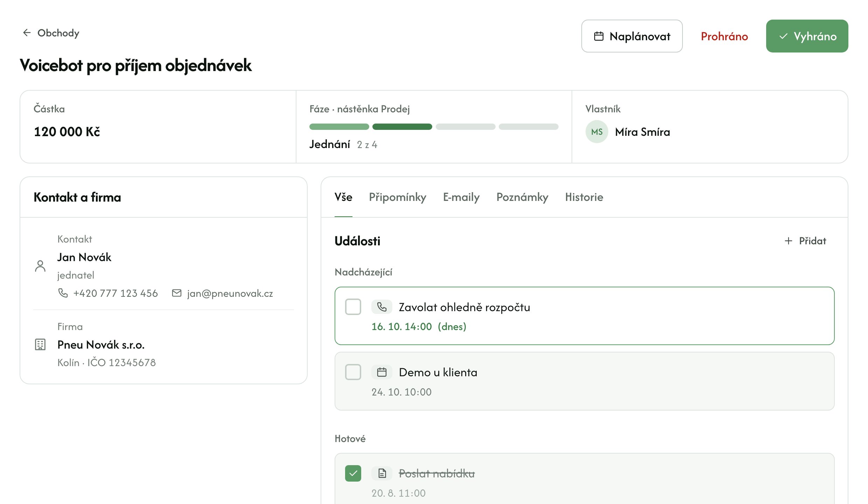Show the Historie tab

point(584,197)
